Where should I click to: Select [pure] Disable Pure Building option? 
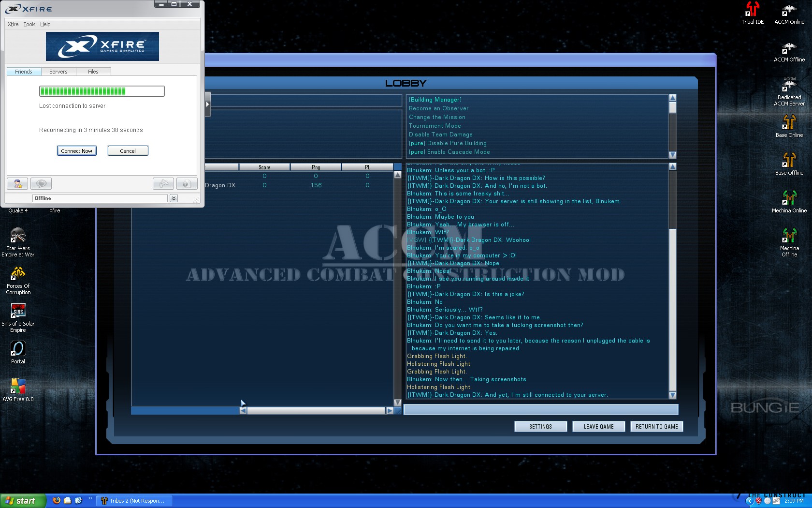[448, 143]
